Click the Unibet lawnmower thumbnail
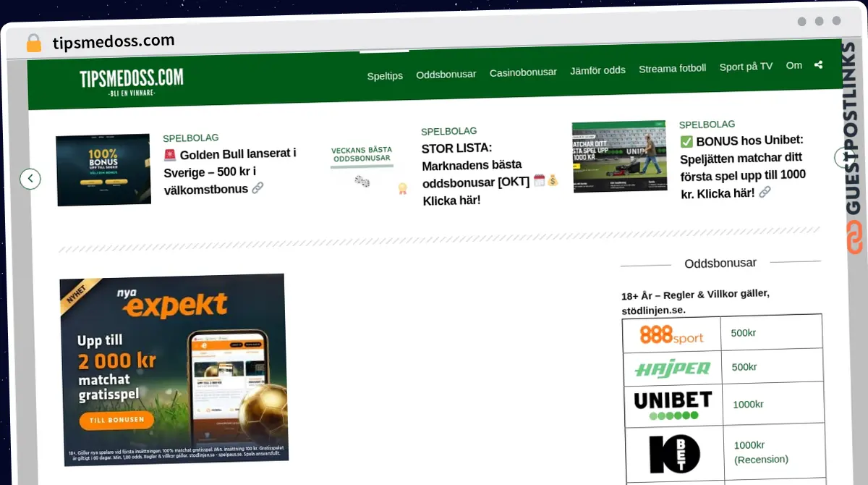The width and height of the screenshot is (868, 485). (619, 156)
